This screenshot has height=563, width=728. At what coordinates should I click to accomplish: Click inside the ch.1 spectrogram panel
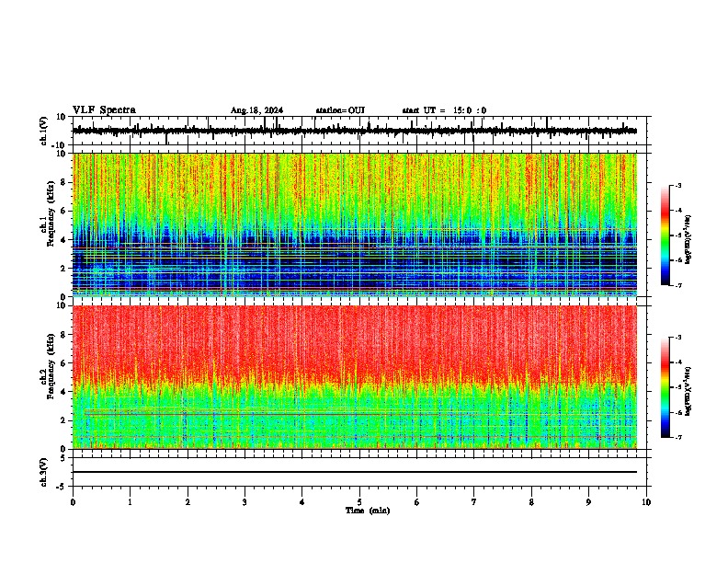(355, 224)
